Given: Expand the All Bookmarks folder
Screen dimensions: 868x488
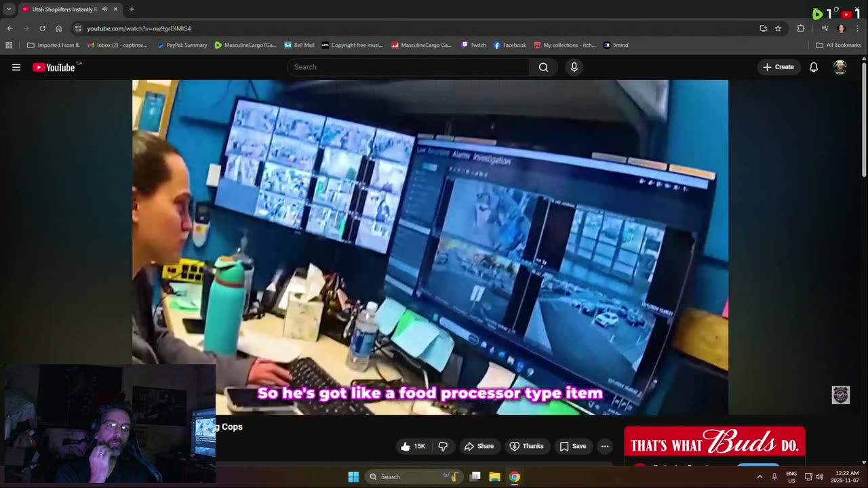Looking at the screenshot, I should coord(838,45).
